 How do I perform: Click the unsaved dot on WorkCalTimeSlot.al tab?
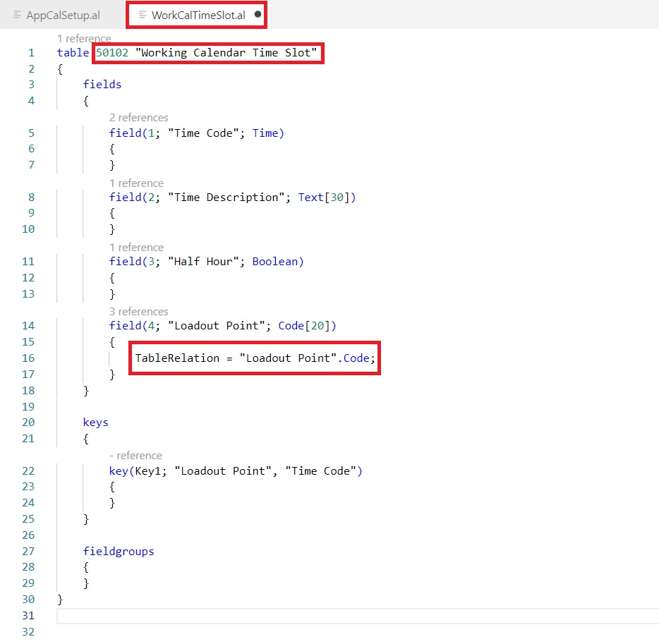point(258,15)
